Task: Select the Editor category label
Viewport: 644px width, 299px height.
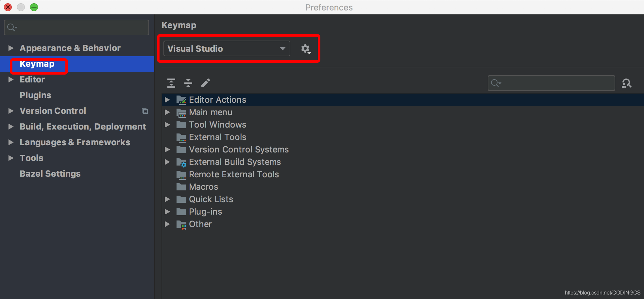Action: point(32,79)
